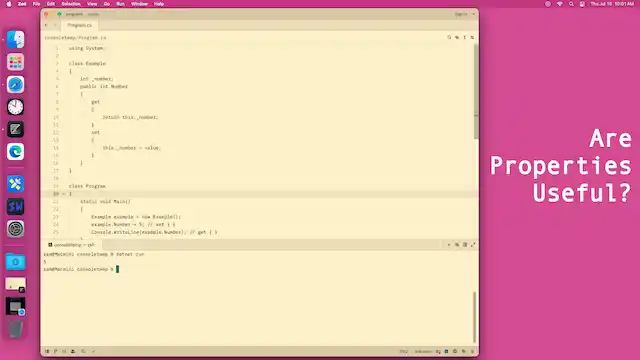Open diagnostics checkmark icon in the status bar
Screen dimensions: 640x360
[x=93, y=351]
